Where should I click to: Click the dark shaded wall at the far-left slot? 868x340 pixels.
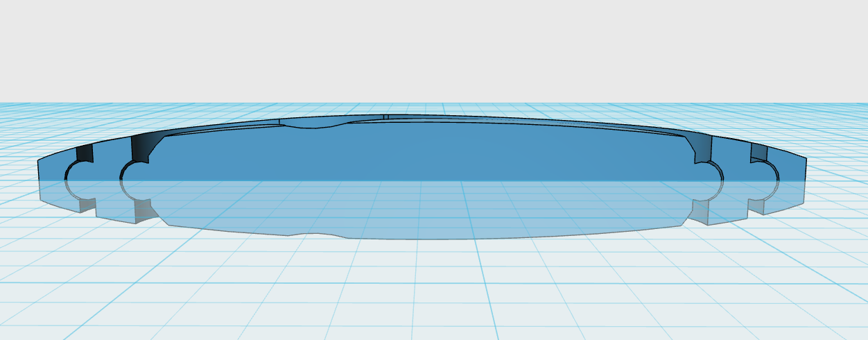pyautogui.click(x=84, y=153)
